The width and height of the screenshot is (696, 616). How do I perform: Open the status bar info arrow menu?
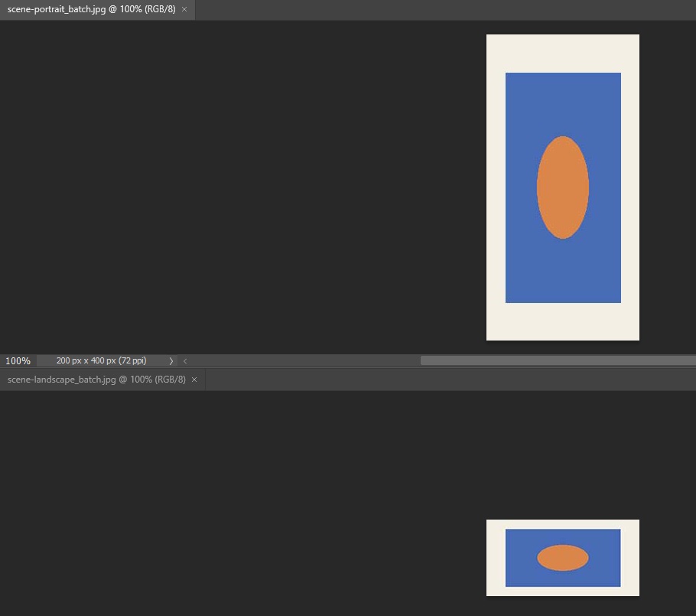coord(171,361)
